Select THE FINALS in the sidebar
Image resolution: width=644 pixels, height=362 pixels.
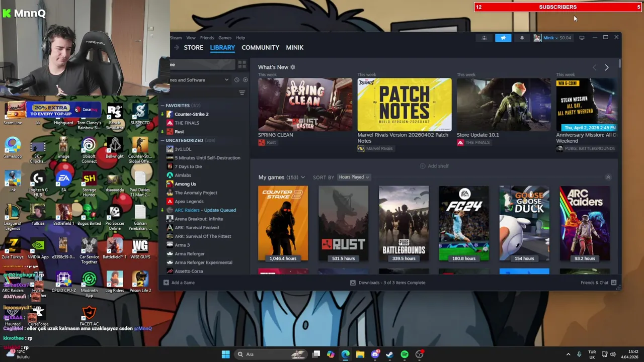(187, 123)
